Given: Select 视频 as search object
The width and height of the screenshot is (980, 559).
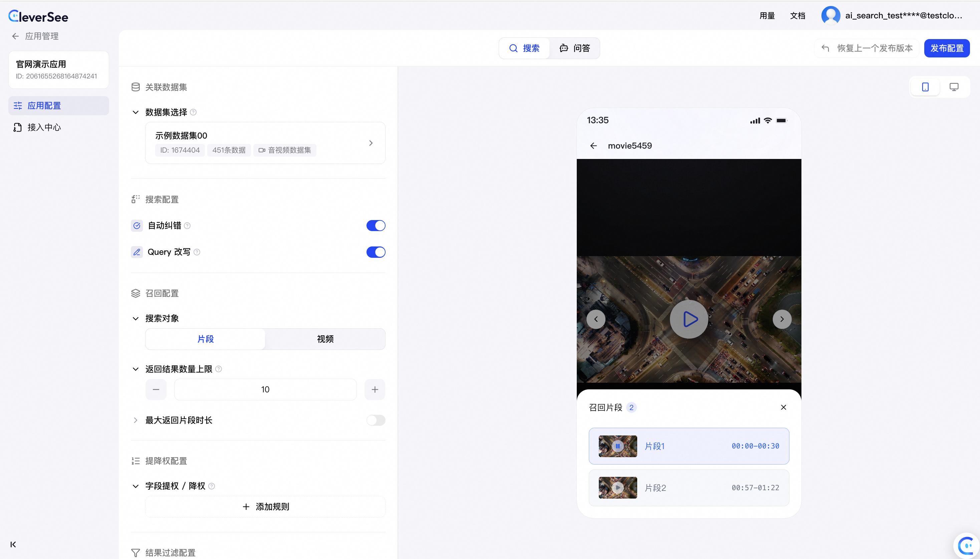Looking at the screenshot, I should [x=325, y=339].
